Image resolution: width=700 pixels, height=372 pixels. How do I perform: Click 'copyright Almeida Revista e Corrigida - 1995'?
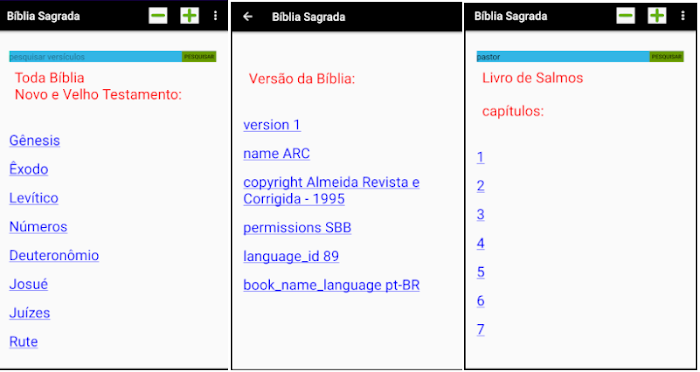[331, 191]
